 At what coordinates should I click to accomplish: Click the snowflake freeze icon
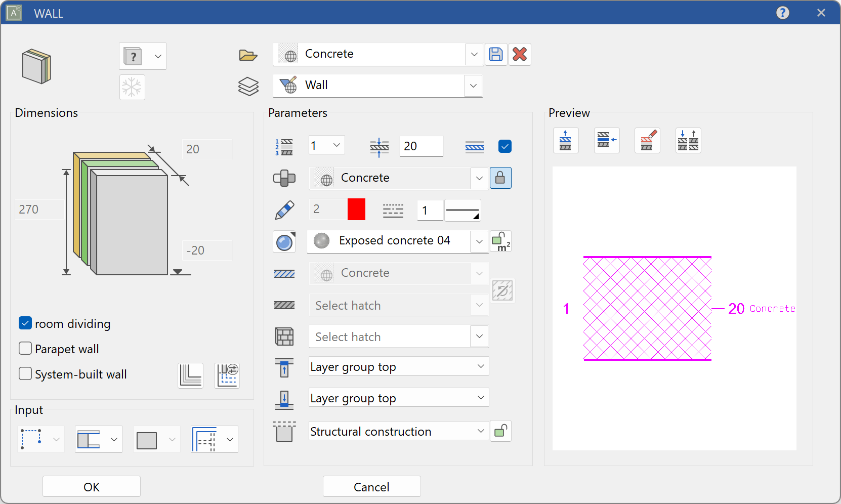[x=132, y=88]
